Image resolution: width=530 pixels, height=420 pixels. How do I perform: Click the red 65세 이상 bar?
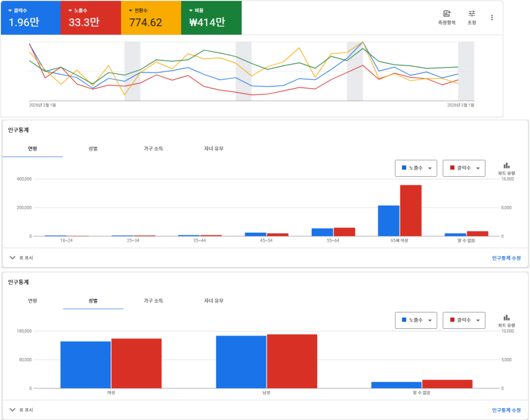(x=411, y=211)
